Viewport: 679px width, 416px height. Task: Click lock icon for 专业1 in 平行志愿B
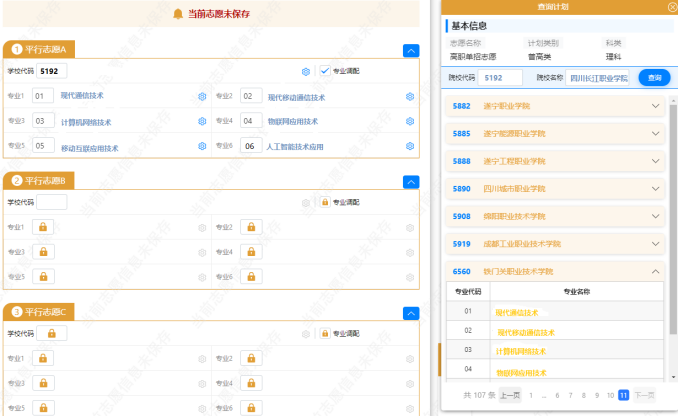click(x=43, y=227)
